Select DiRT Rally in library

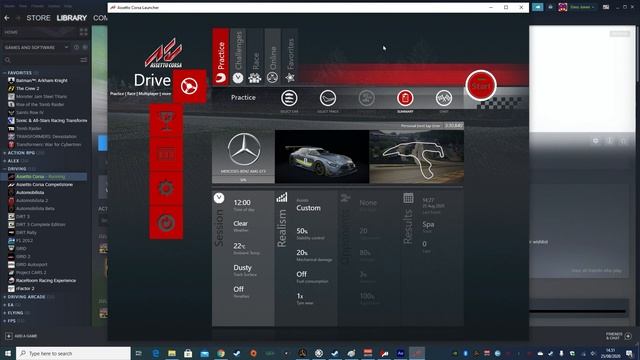26,232
